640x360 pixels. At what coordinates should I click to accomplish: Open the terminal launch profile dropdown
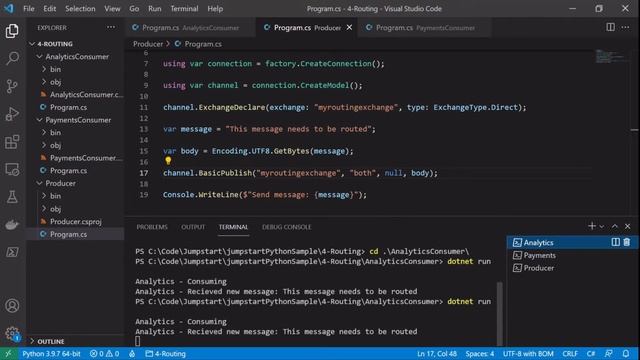602,226
